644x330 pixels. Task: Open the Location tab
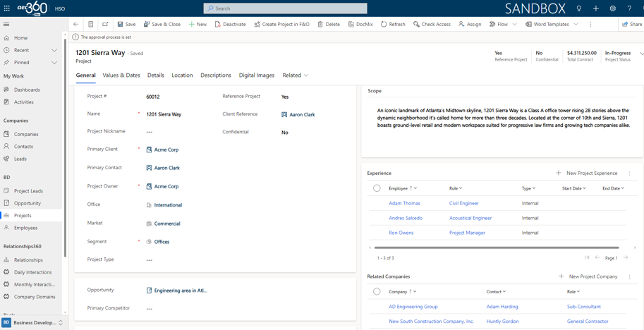(182, 75)
